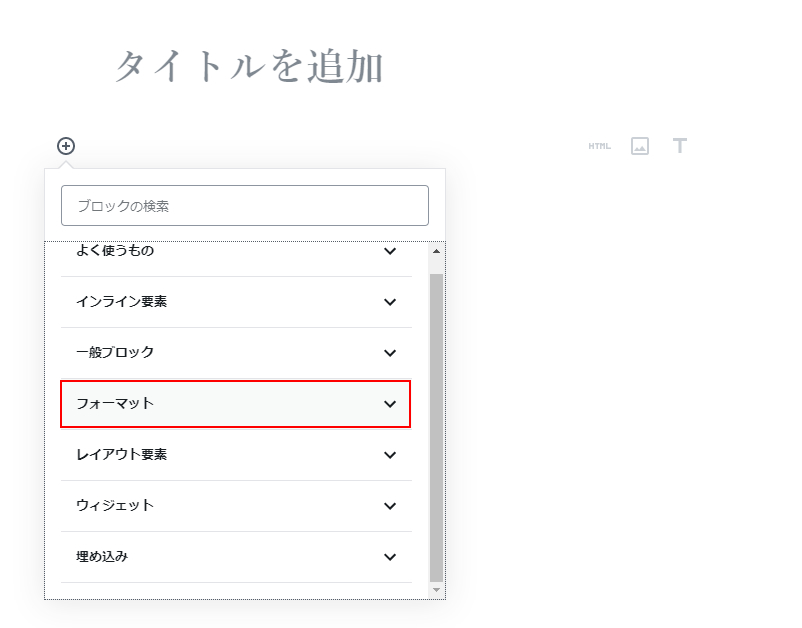The height and width of the screenshot is (628, 802).
Task: Insert a custom HTML block via HTML icon
Action: click(x=599, y=146)
